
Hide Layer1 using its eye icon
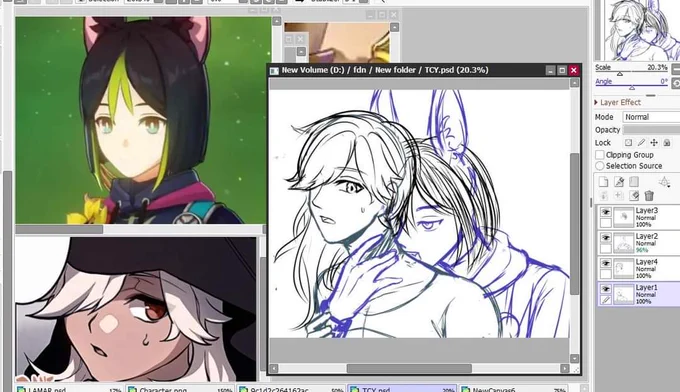click(605, 288)
